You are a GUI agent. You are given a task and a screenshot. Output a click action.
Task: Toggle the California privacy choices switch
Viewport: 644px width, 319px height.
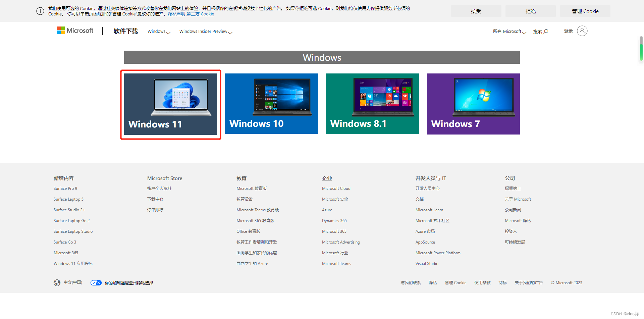click(96, 283)
